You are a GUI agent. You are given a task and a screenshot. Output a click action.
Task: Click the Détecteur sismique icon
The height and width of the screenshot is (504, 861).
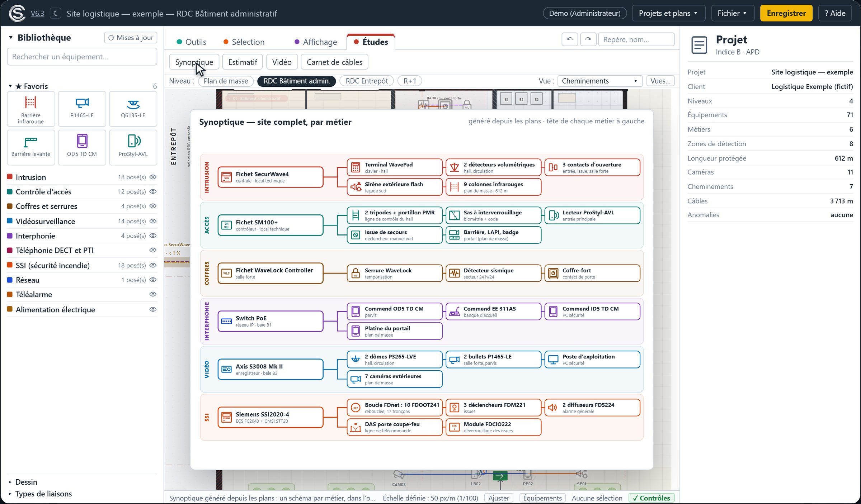(454, 273)
